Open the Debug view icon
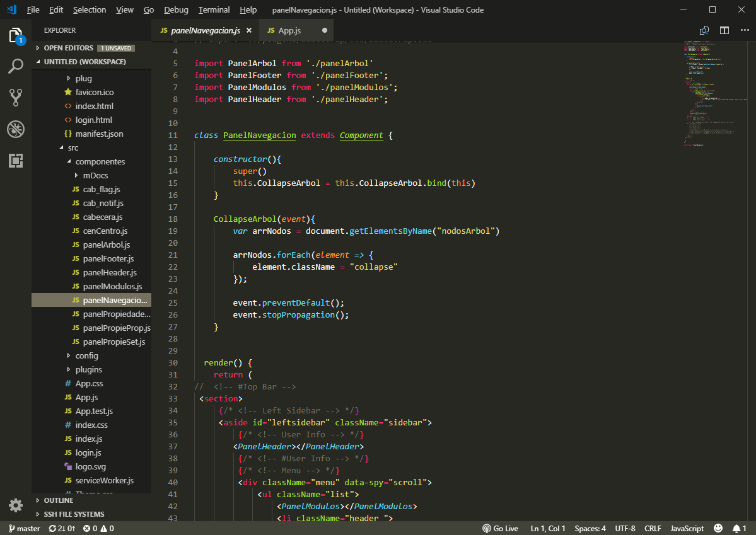 pyautogui.click(x=16, y=129)
